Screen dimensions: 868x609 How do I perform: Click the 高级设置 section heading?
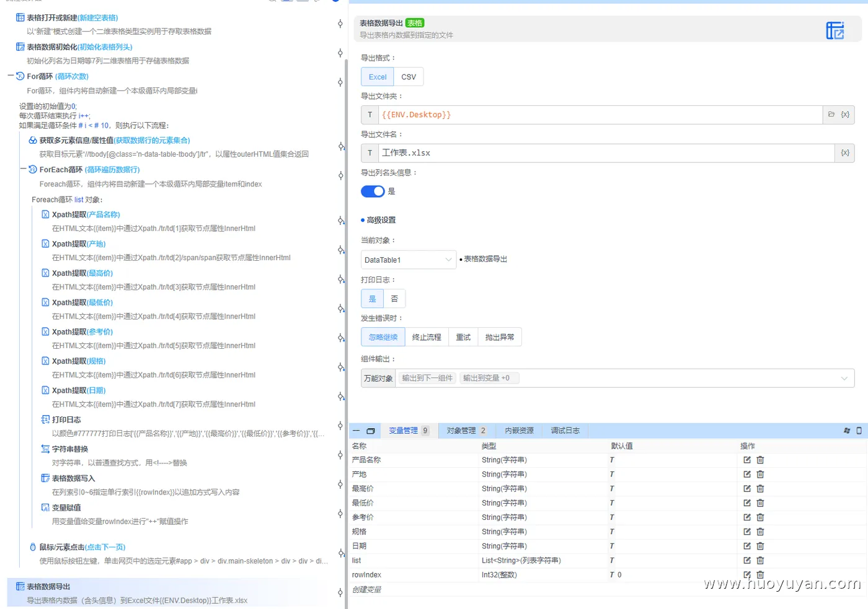tap(381, 220)
